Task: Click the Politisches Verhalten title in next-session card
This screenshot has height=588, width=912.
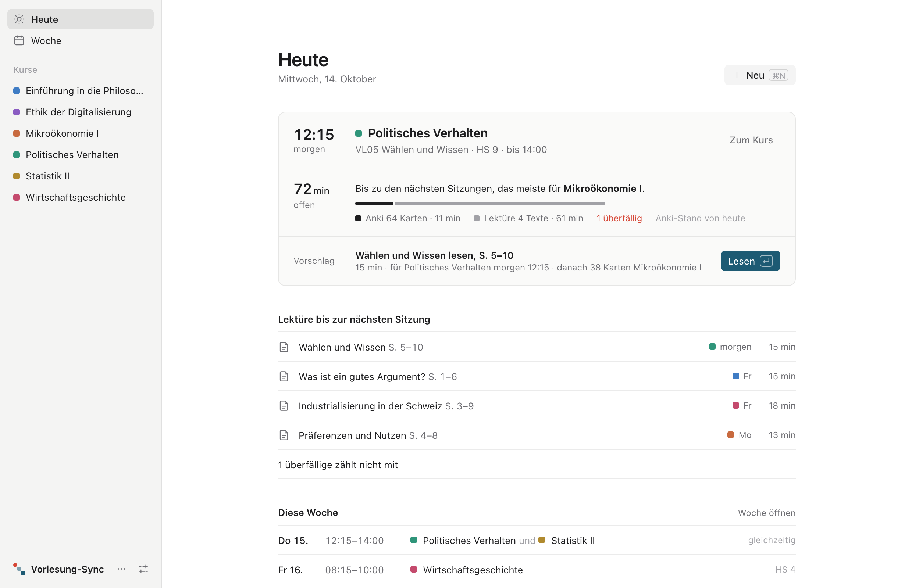Action: click(x=427, y=133)
